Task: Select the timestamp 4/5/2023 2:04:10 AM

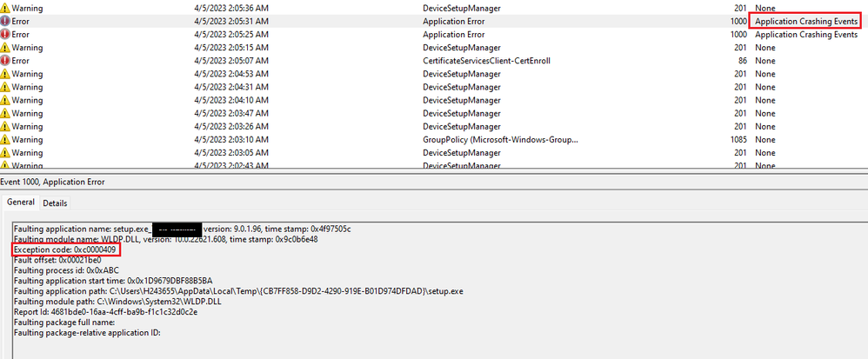Action: coord(231,100)
